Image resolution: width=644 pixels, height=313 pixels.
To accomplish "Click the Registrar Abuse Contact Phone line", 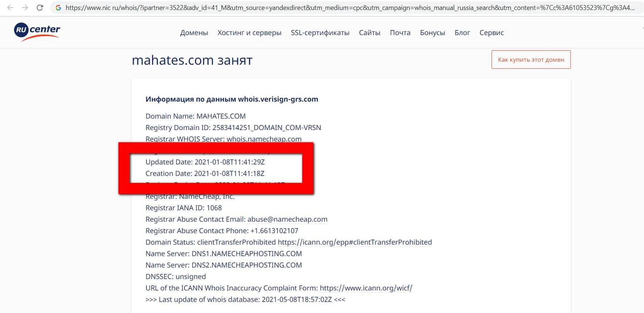I will 222,231.
